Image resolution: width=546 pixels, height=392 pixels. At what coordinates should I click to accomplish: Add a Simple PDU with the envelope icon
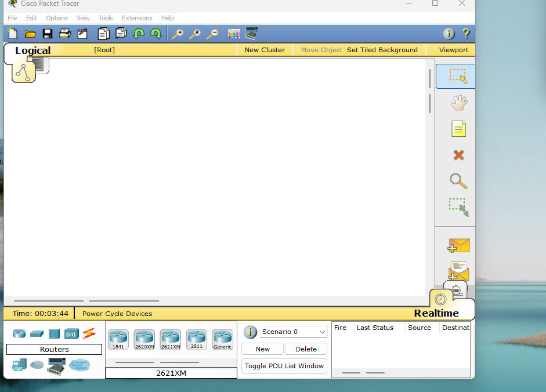click(x=458, y=245)
